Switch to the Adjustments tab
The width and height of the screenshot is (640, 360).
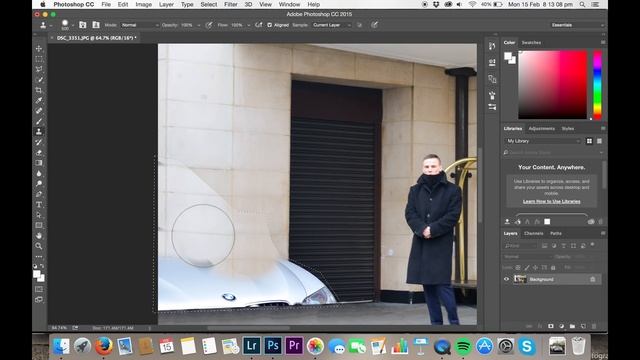(542, 129)
